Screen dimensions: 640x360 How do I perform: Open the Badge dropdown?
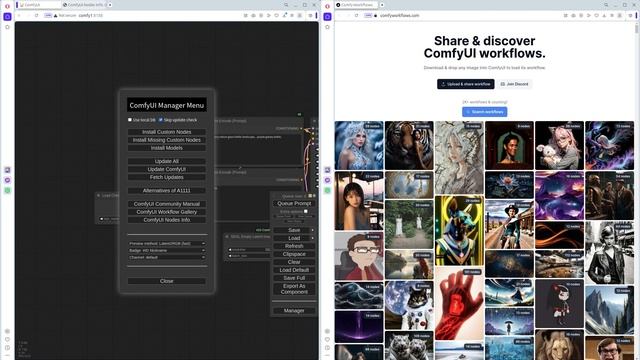click(x=167, y=251)
